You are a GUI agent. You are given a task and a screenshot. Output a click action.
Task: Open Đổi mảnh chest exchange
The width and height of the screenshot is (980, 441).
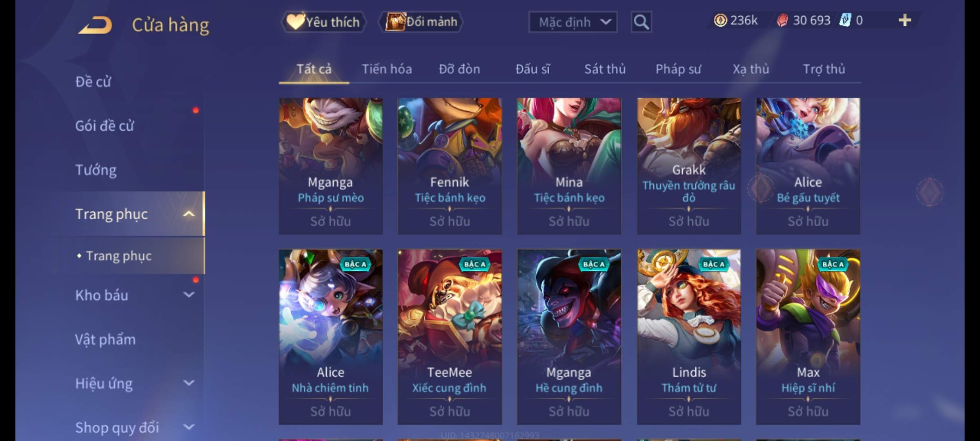[421, 22]
